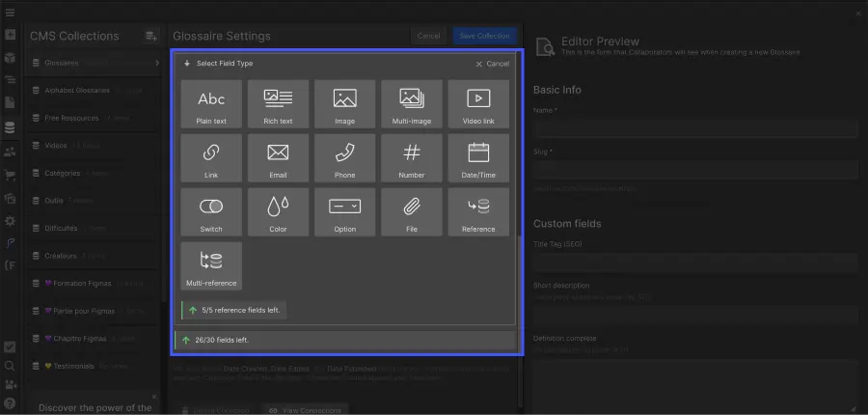Select the Image field type
868x415 pixels.
pos(345,104)
